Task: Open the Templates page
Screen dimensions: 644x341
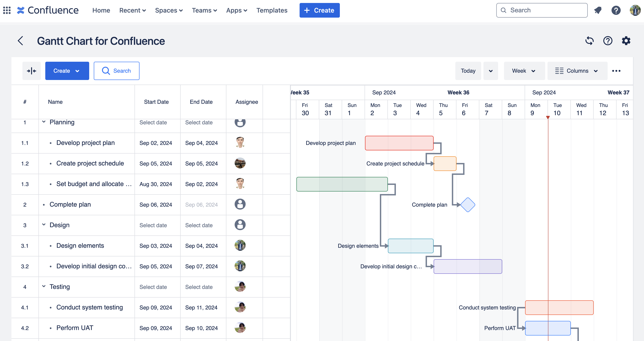Action: coord(272,10)
